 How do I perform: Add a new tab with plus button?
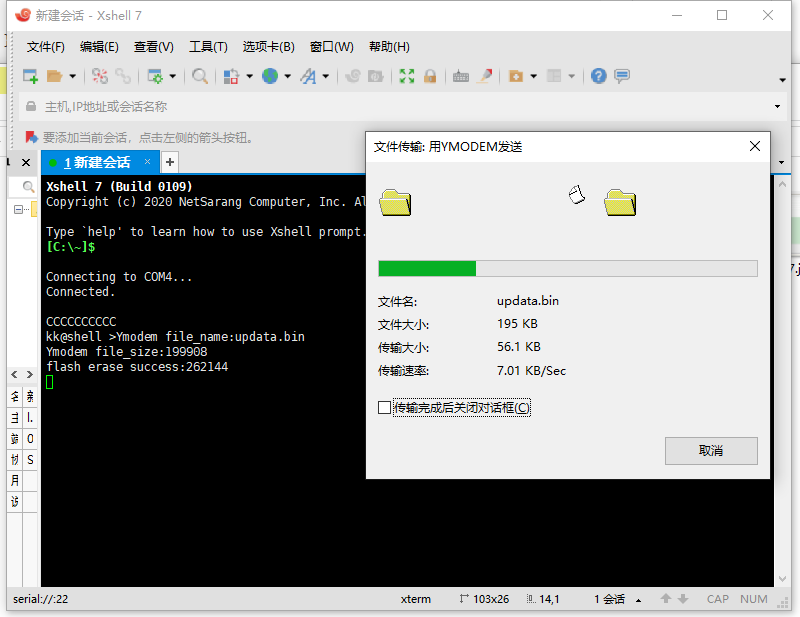(x=170, y=162)
